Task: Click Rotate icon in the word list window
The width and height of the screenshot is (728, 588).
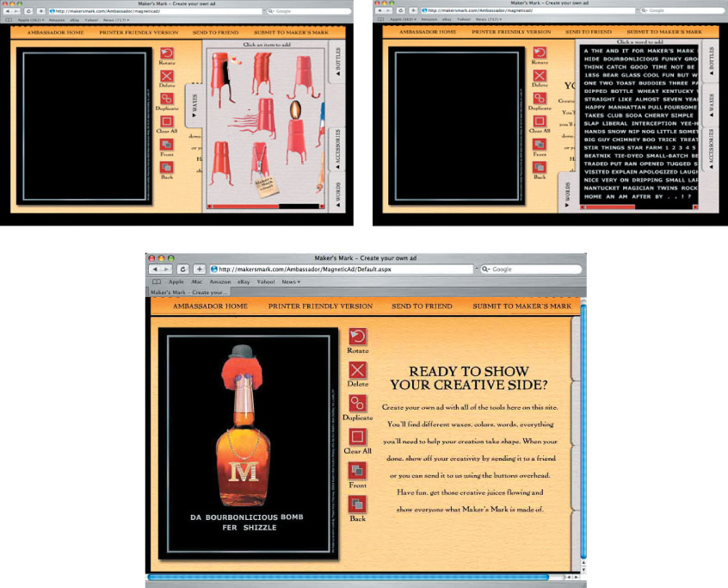Action: [x=540, y=53]
